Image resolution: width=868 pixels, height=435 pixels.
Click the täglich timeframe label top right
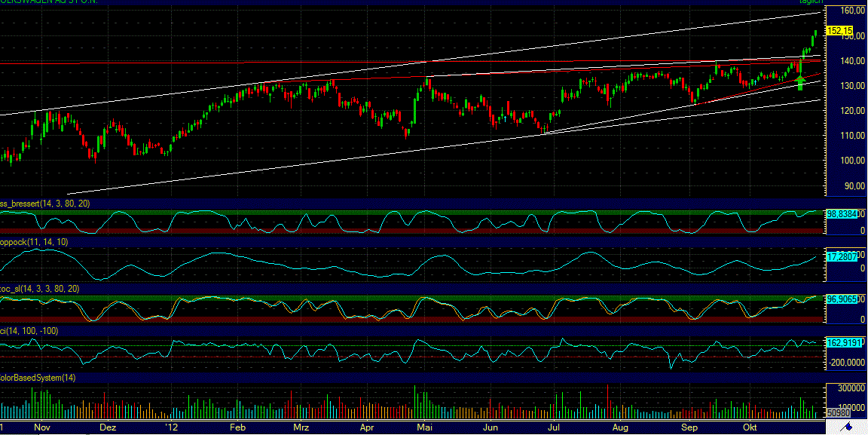810,2
